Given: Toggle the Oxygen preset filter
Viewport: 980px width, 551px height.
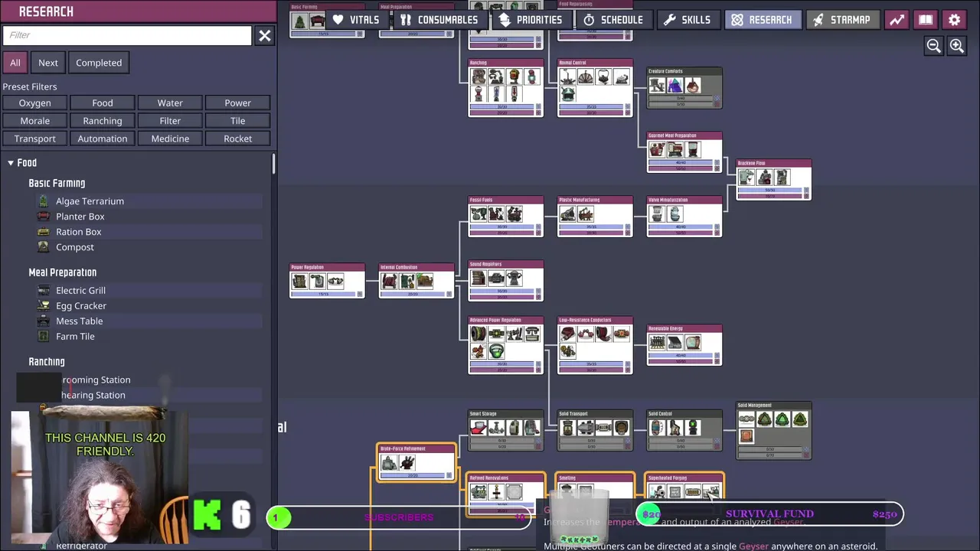Looking at the screenshot, I should (x=35, y=103).
